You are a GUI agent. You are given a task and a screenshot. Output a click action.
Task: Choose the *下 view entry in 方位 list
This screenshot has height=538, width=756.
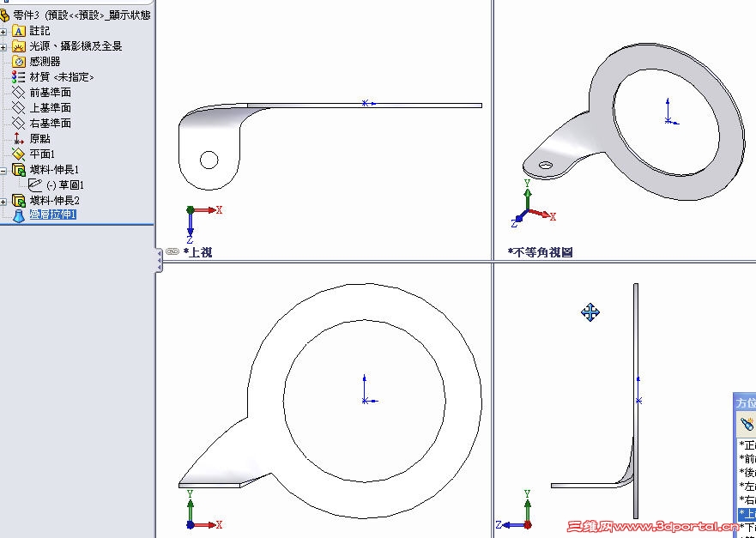pyautogui.click(x=747, y=527)
